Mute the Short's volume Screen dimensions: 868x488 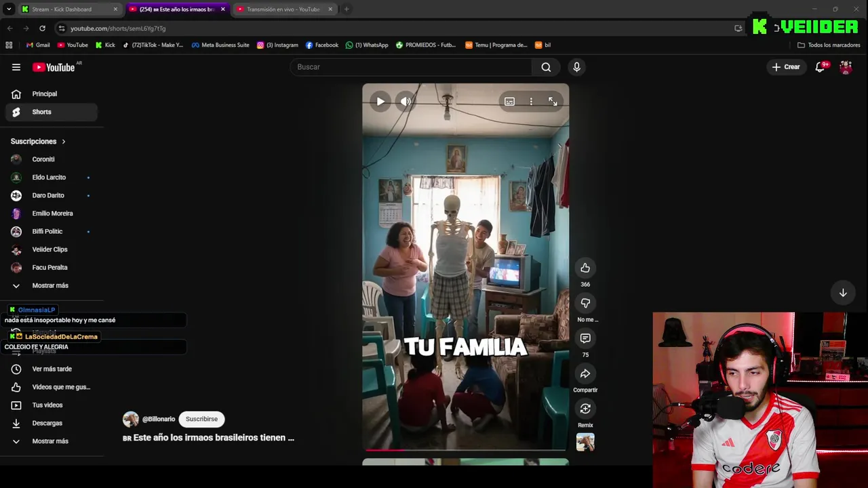pyautogui.click(x=406, y=102)
